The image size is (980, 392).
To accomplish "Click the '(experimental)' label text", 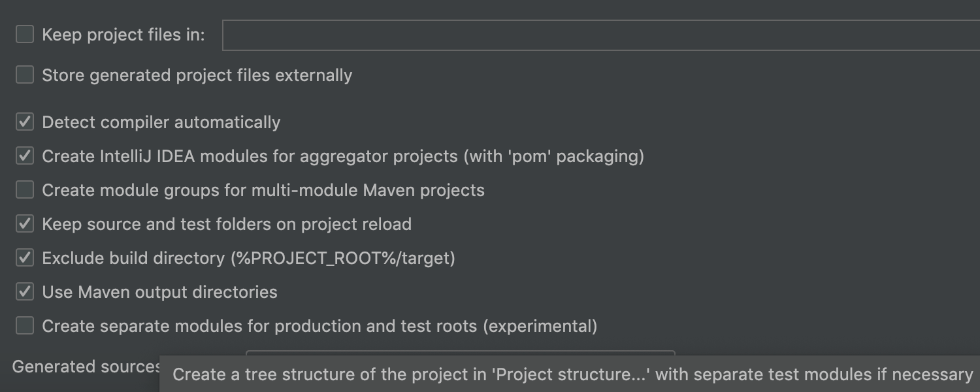I will [540, 327].
